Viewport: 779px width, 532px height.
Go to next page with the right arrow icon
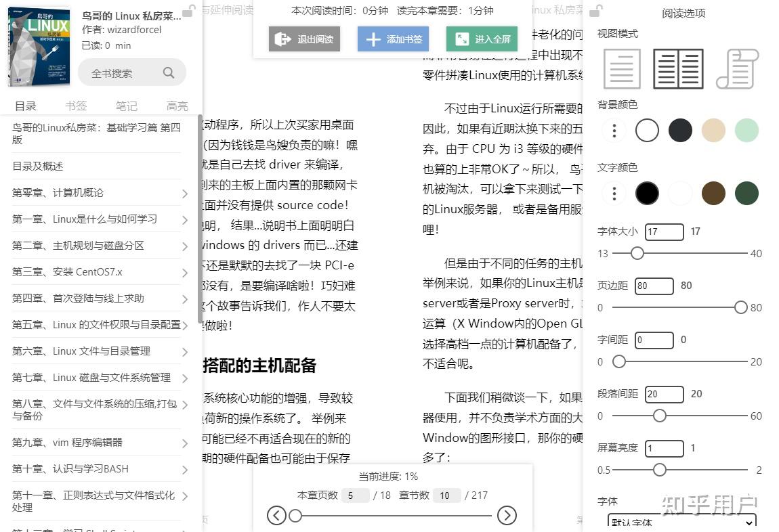(x=507, y=515)
